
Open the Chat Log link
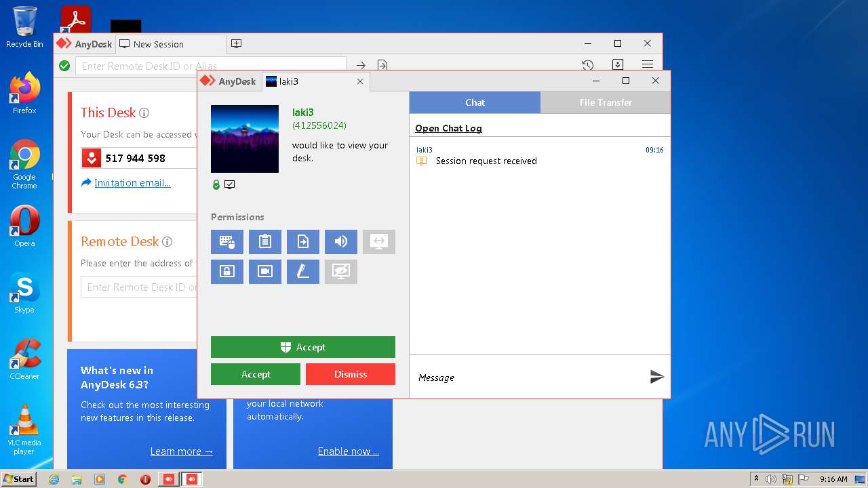click(448, 128)
